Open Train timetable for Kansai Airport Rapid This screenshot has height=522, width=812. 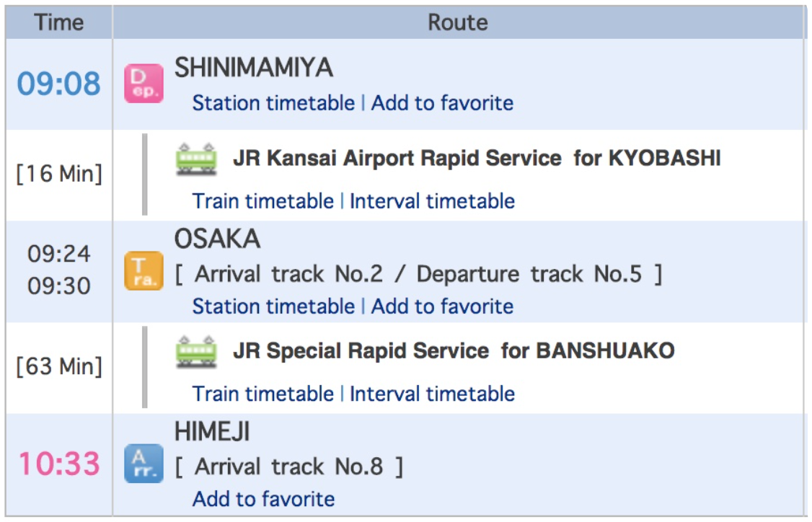pyautogui.click(x=262, y=201)
